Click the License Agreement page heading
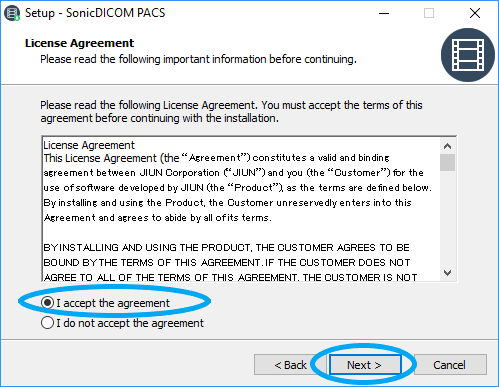The image size is (499, 387). tap(79, 43)
